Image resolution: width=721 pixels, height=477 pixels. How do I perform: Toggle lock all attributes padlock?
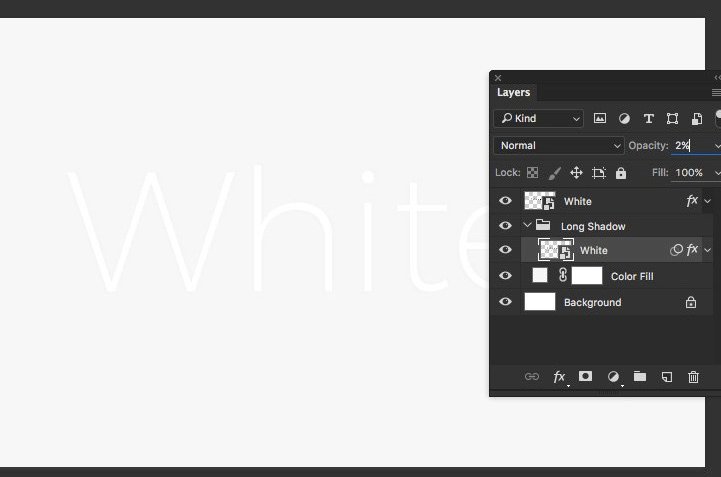(621, 173)
